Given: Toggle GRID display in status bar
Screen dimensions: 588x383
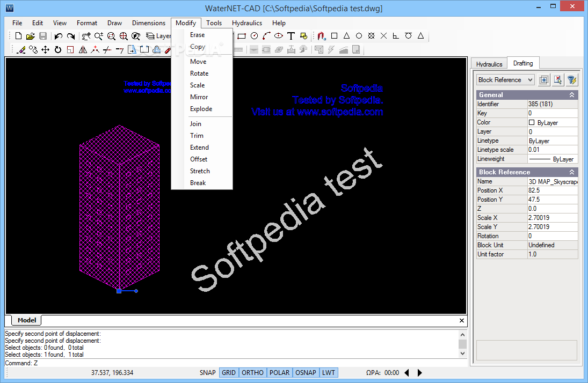Looking at the screenshot, I should tap(229, 372).
